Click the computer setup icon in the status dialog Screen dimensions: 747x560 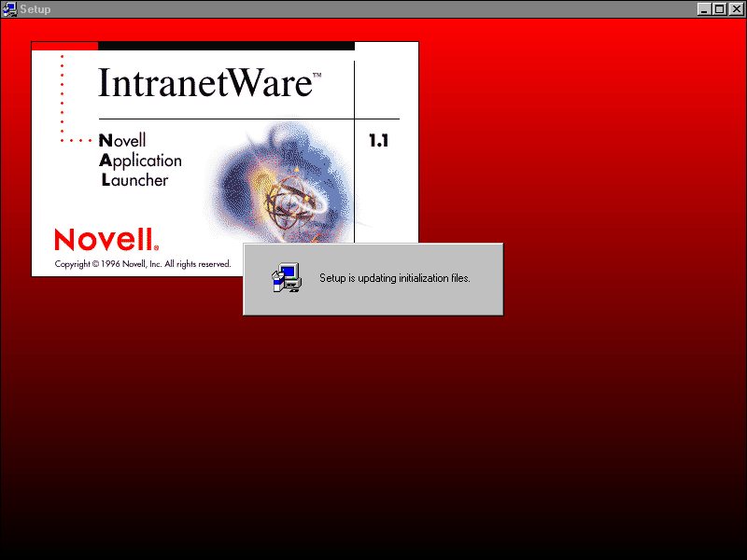point(287,277)
